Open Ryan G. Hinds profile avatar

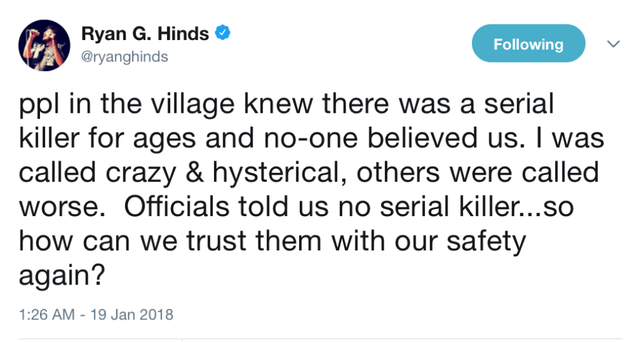44,46
